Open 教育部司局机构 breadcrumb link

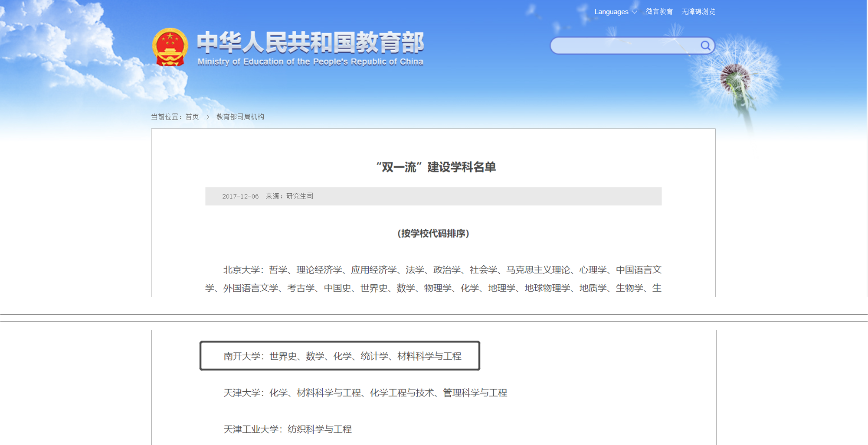240,117
